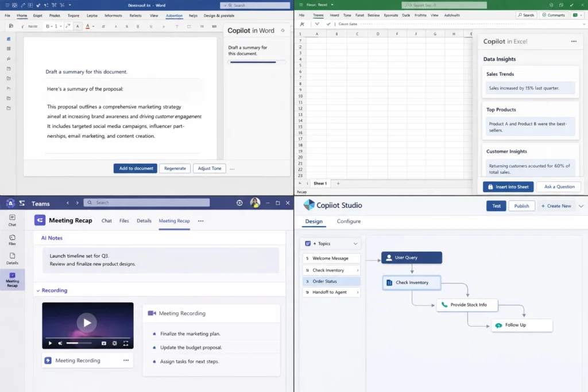
Task: Click the Add to document button
Action: tap(136, 168)
